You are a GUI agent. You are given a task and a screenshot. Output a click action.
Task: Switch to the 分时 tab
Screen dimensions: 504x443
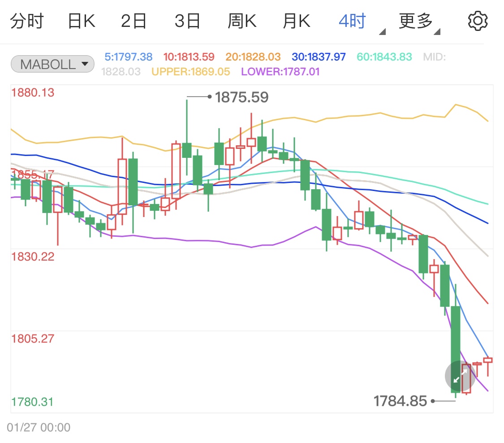[27, 21]
